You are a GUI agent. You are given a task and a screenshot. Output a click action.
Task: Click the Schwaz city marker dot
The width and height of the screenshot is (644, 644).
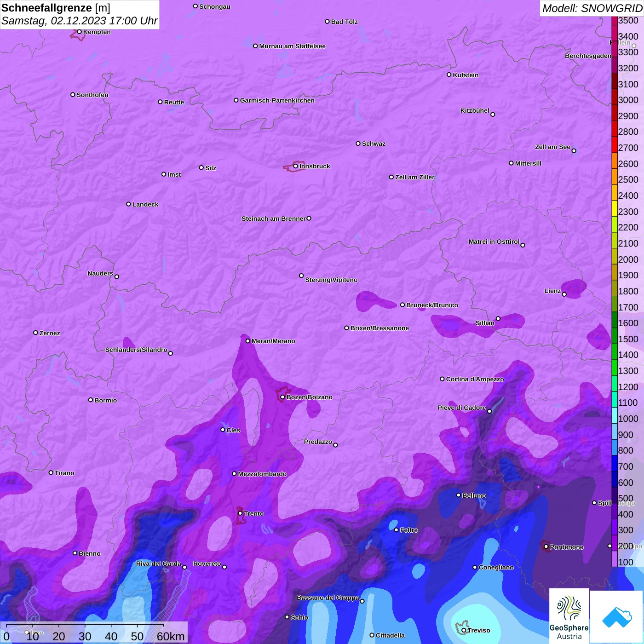[x=358, y=144]
